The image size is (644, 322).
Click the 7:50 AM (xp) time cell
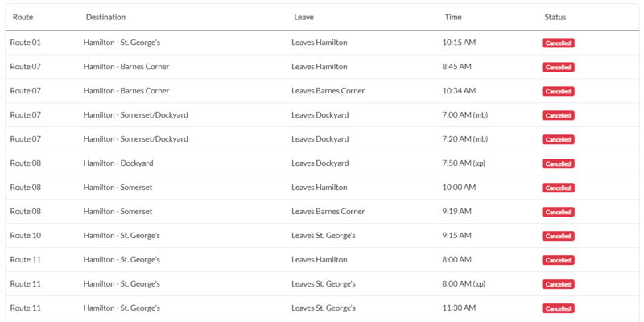pos(464,163)
